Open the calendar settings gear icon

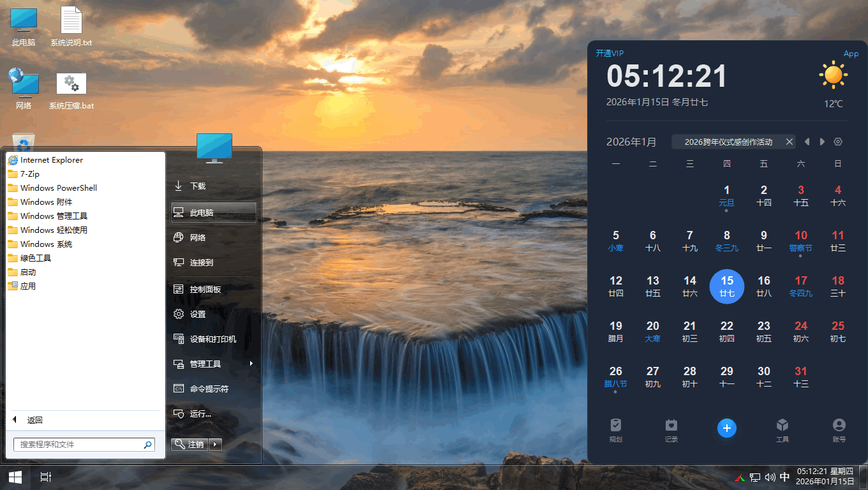click(x=838, y=142)
